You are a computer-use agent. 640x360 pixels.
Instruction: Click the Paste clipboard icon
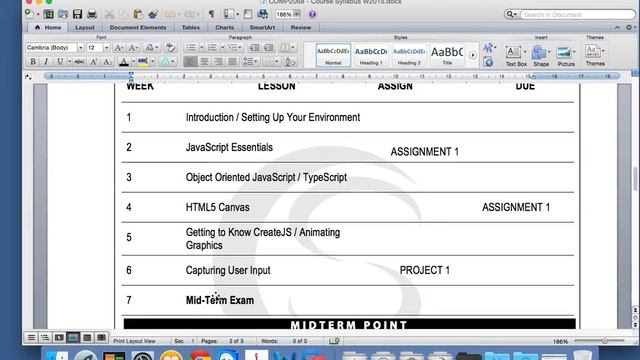pos(138,14)
